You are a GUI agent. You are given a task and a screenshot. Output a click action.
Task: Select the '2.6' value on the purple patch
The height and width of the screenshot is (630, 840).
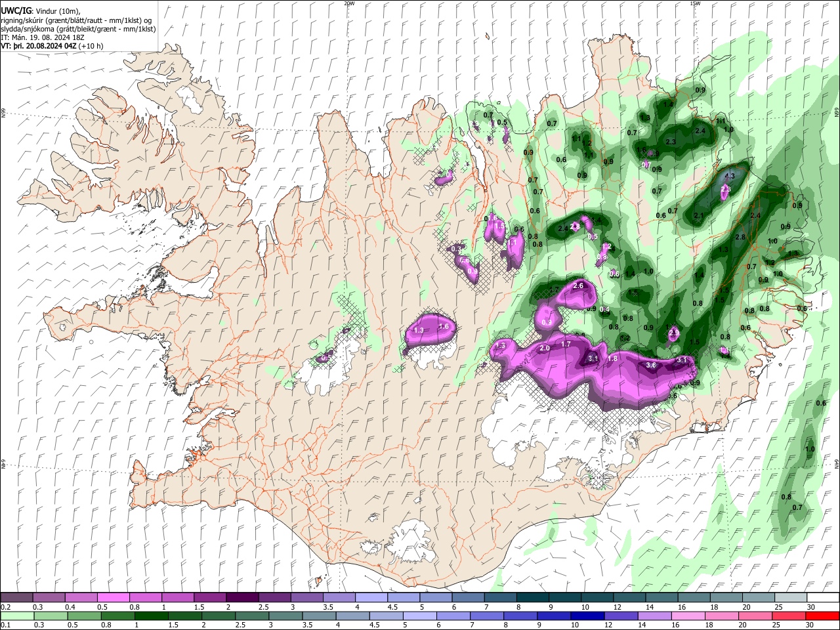click(578, 285)
